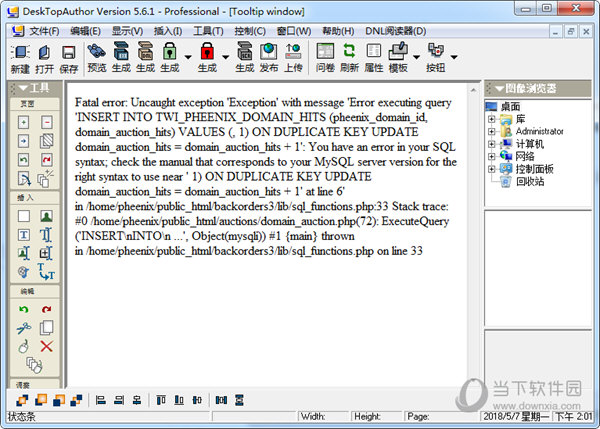
Task: Select 回收站 in the tree
Action: [x=530, y=181]
